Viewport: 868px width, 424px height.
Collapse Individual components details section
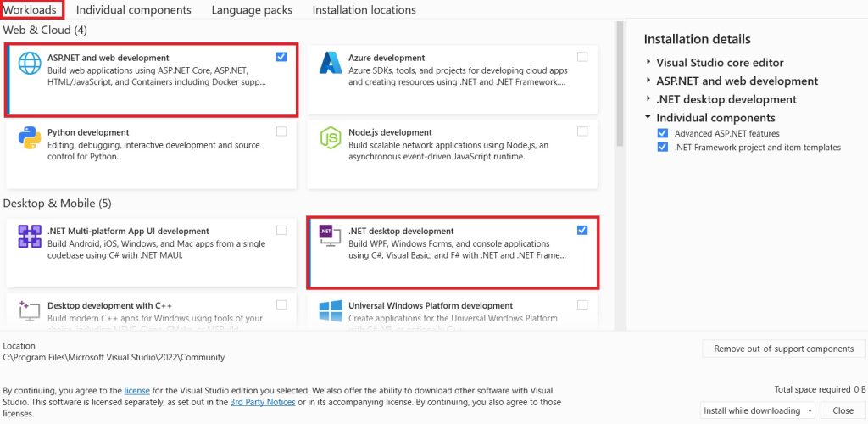pyautogui.click(x=648, y=117)
